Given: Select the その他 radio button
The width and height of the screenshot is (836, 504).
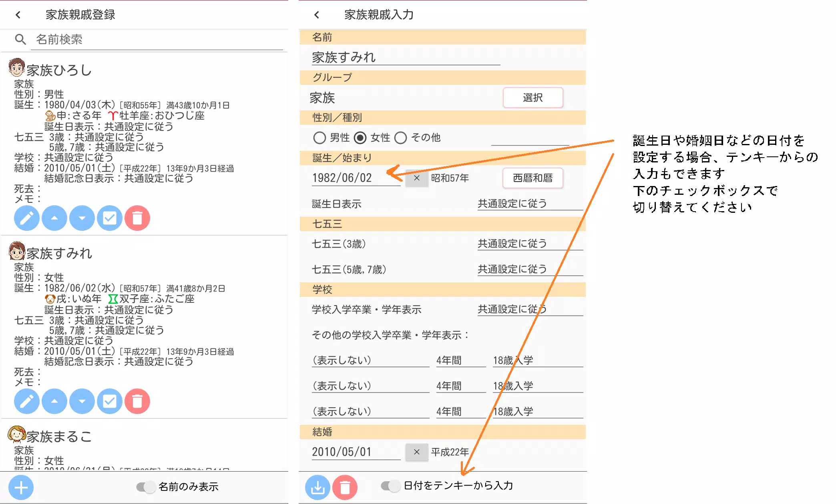Looking at the screenshot, I should pyautogui.click(x=400, y=138).
